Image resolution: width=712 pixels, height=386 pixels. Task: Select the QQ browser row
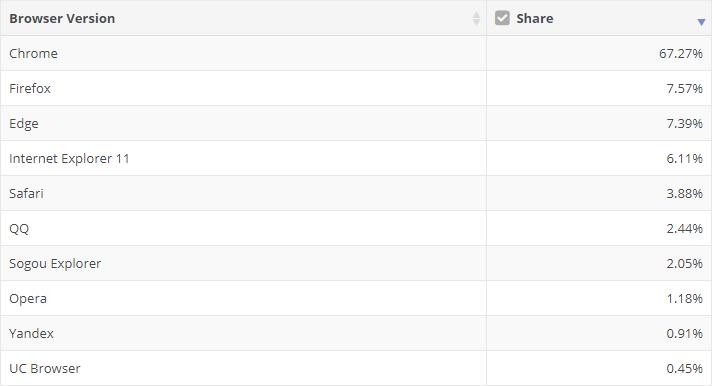(x=356, y=228)
